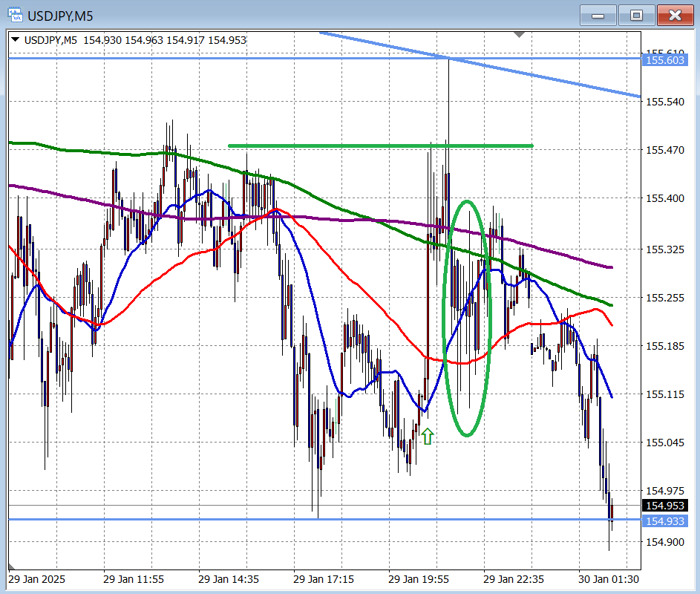Click the black 154.953 current price tag

[665, 506]
